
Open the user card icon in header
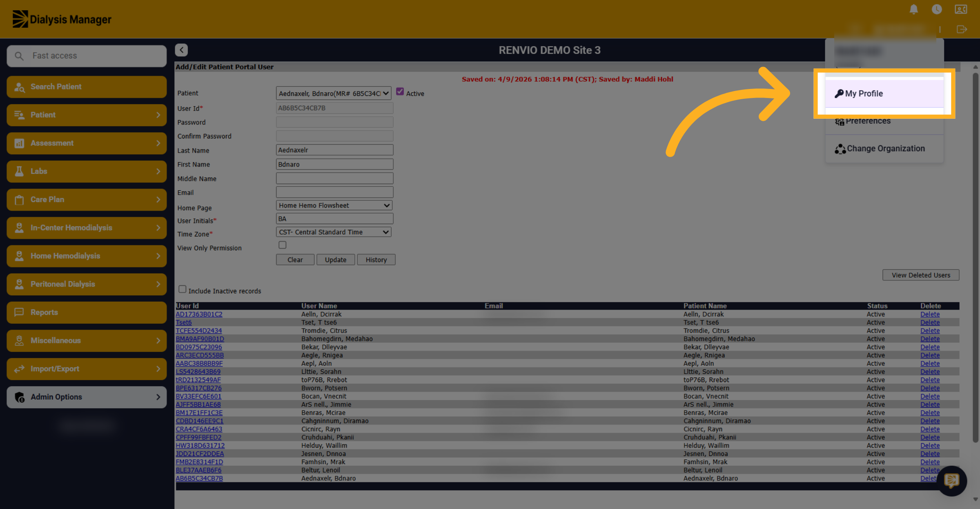tap(961, 9)
